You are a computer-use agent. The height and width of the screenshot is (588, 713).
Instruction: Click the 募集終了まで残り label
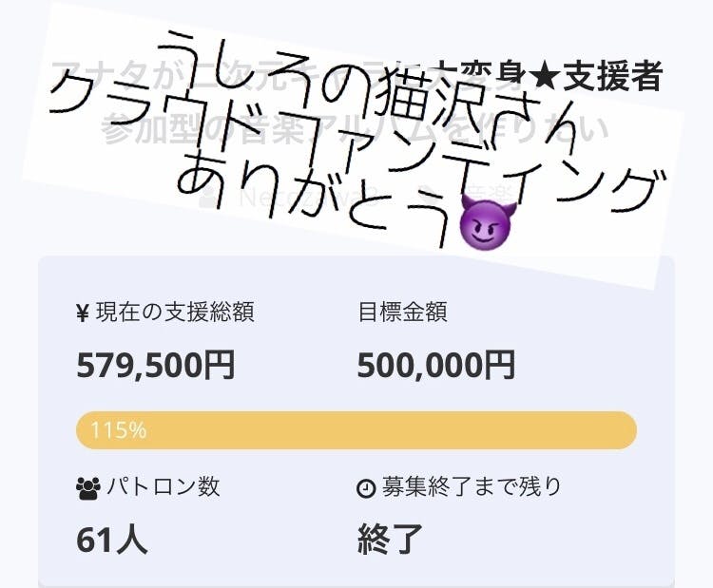tap(472, 487)
